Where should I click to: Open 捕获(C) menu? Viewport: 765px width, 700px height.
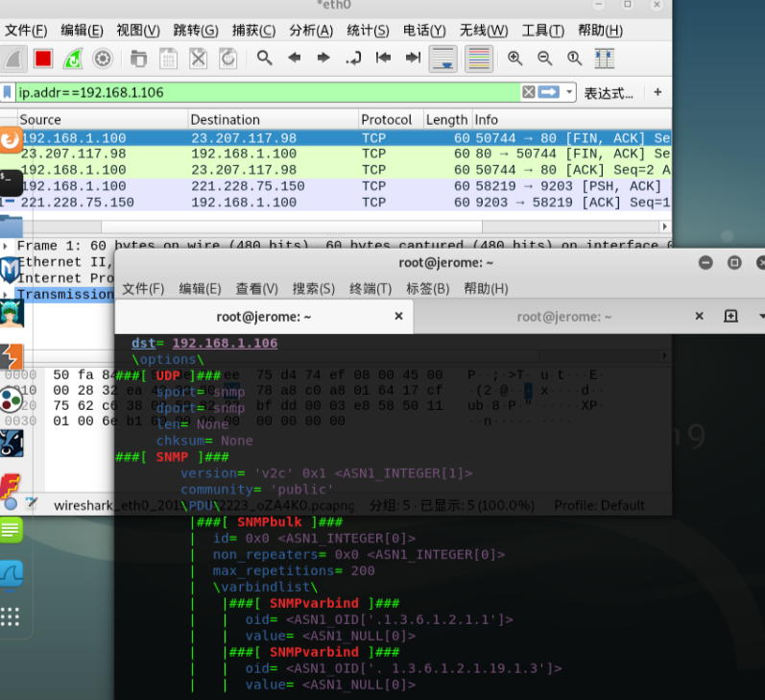(x=253, y=31)
